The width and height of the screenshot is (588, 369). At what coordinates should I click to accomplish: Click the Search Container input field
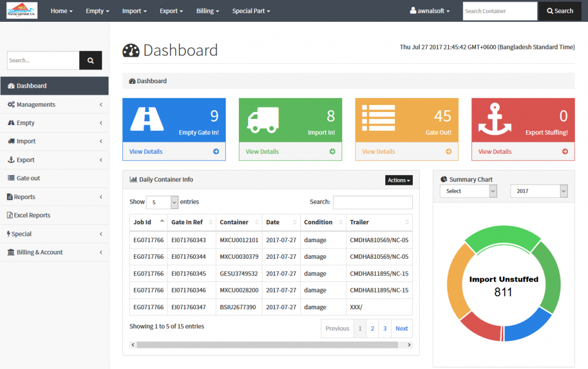(500, 11)
